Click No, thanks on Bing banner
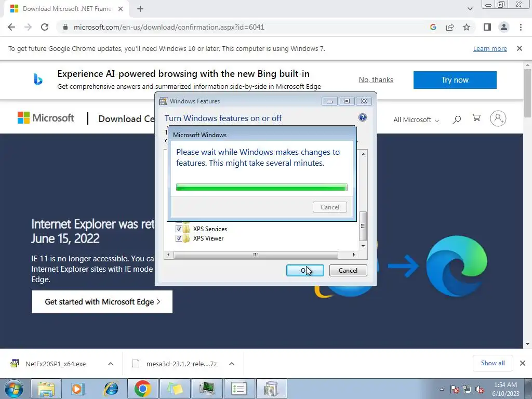This screenshot has height=399, width=532. point(376,79)
